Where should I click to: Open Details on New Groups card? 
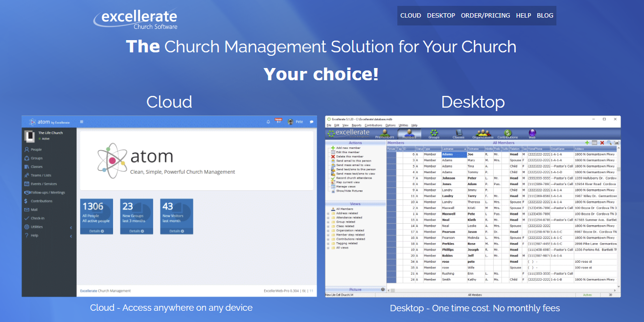137,231
